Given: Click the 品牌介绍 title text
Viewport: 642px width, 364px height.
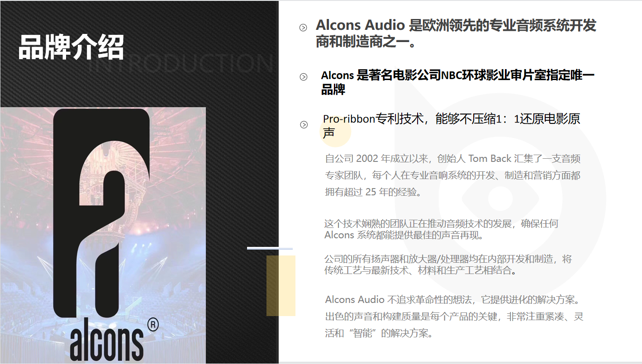Looking at the screenshot, I should (x=71, y=47).
